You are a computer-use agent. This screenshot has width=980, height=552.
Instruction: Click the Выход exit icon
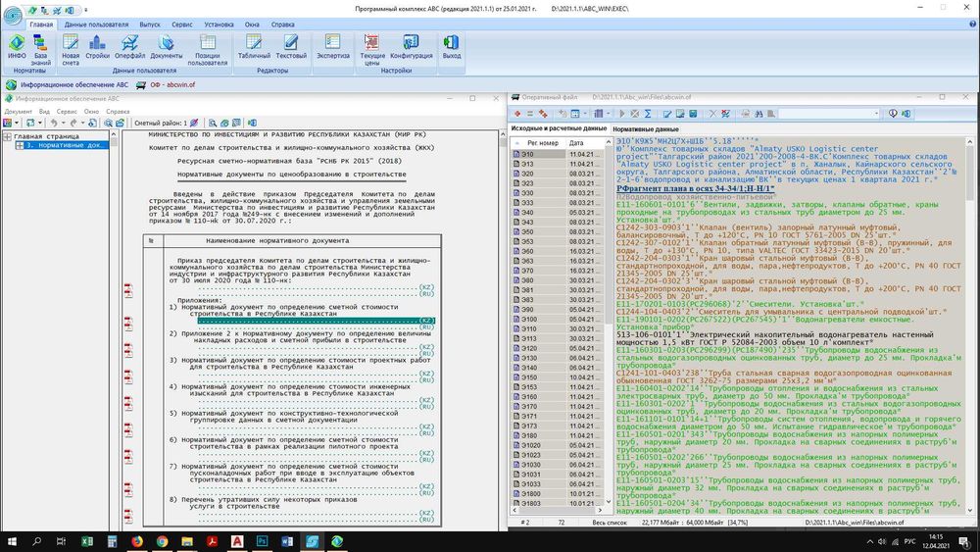coord(451,45)
